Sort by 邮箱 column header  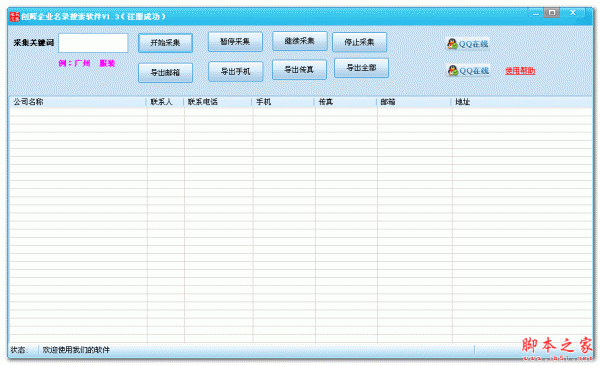click(414, 102)
